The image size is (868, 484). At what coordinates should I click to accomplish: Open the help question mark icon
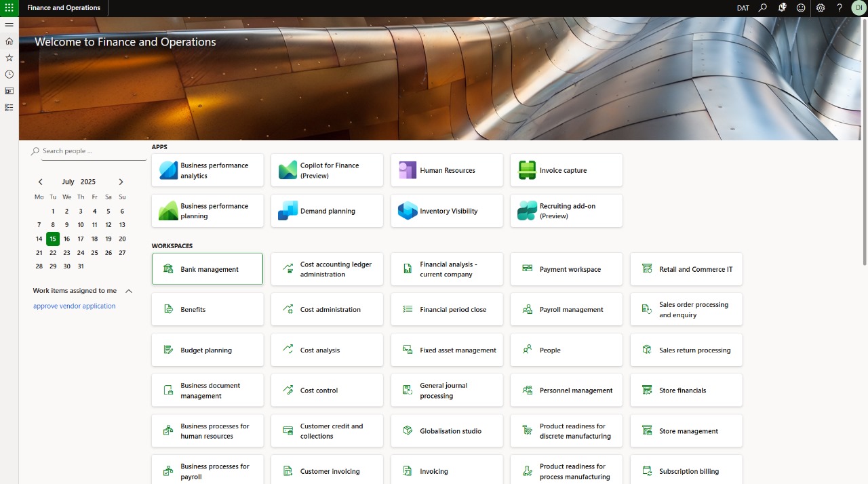point(840,8)
